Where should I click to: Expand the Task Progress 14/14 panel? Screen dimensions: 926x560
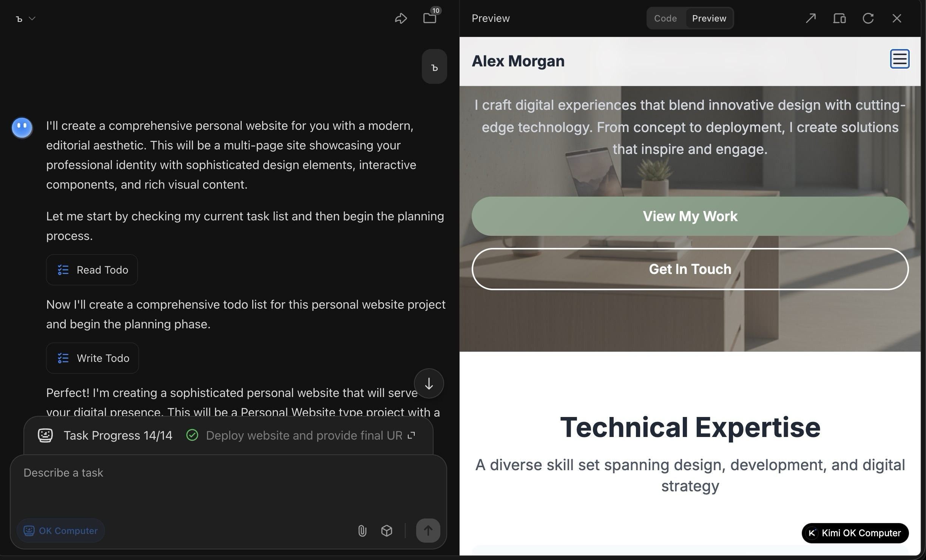pyautogui.click(x=411, y=435)
